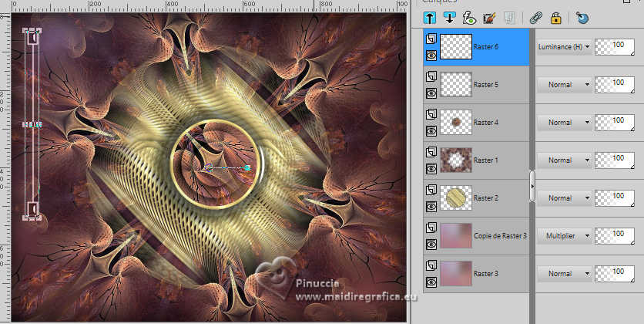Click the raster layer type icon of Raster 6
The height and width of the screenshot is (324, 644).
pyautogui.click(x=431, y=39)
